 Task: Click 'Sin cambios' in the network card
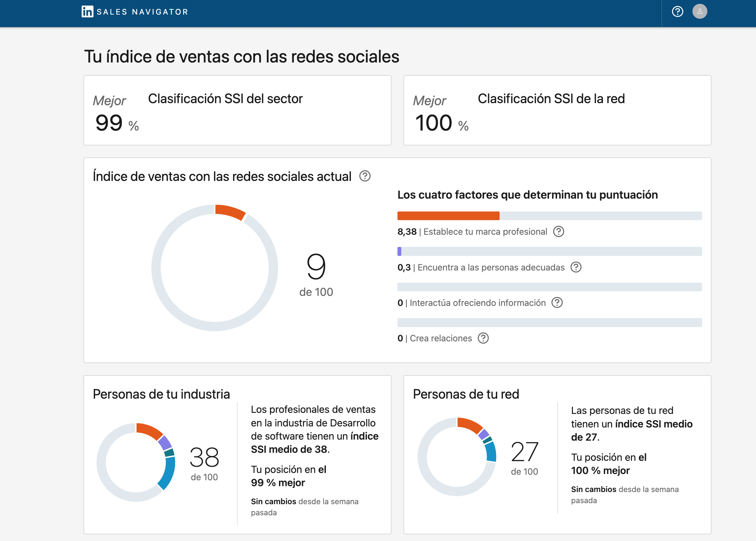[x=593, y=489]
